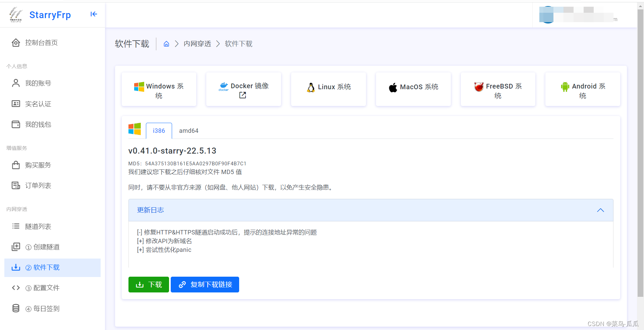
Task: Click the StarryFrp brand name
Action: coord(50,15)
